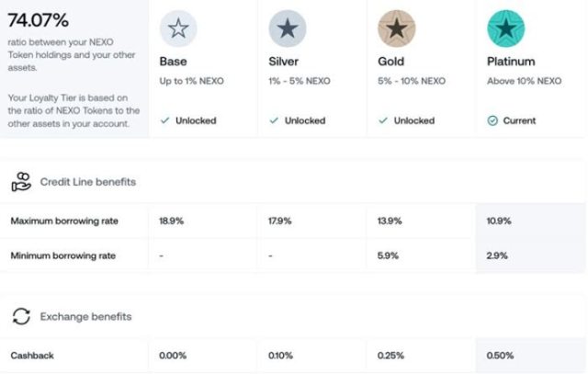Click the Cashback row label
Image resolution: width=588 pixels, height=374 pixels.
tap(32, 355)
